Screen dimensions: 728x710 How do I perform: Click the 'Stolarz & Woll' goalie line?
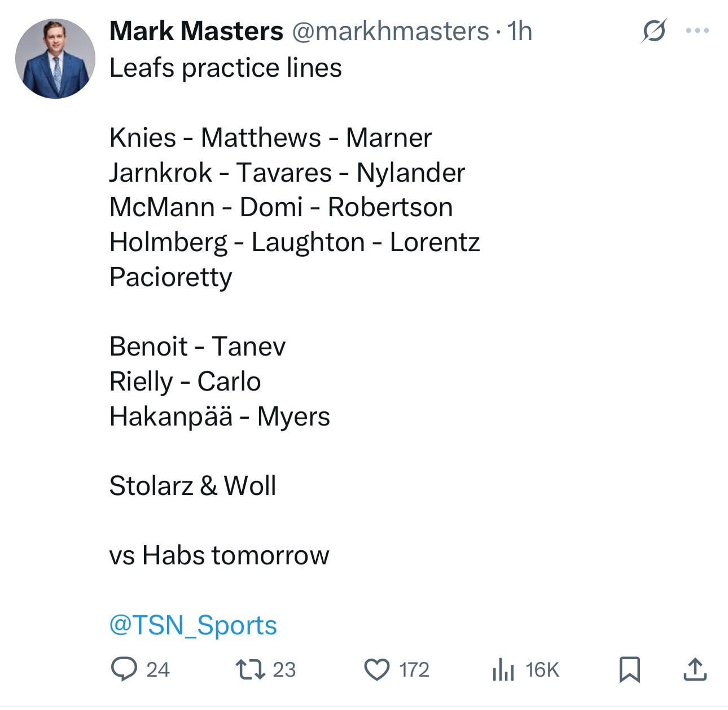coord(192,486)
